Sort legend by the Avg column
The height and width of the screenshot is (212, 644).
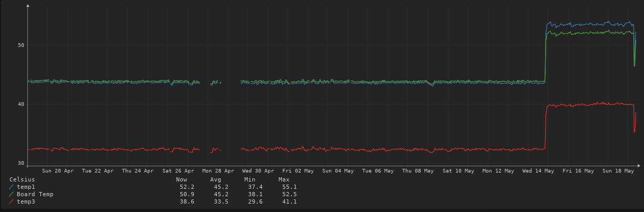tap(216, 179)
